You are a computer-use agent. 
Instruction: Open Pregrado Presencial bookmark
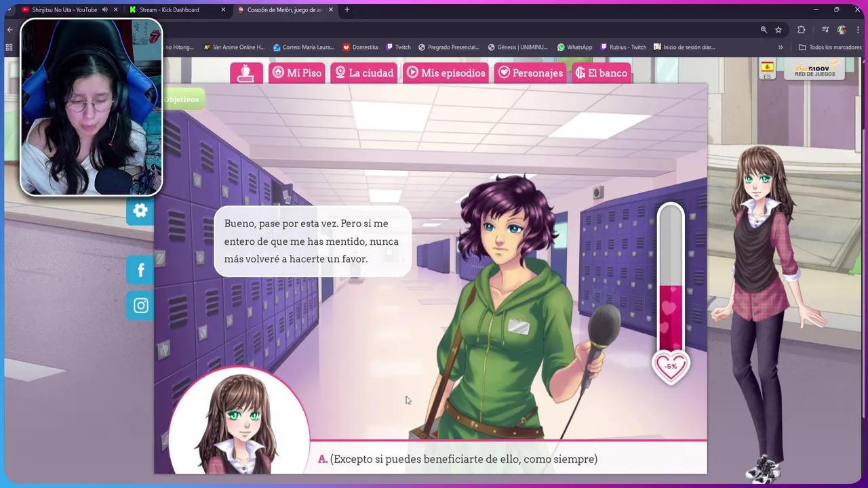pyautogui.click(x=449, y=47)
